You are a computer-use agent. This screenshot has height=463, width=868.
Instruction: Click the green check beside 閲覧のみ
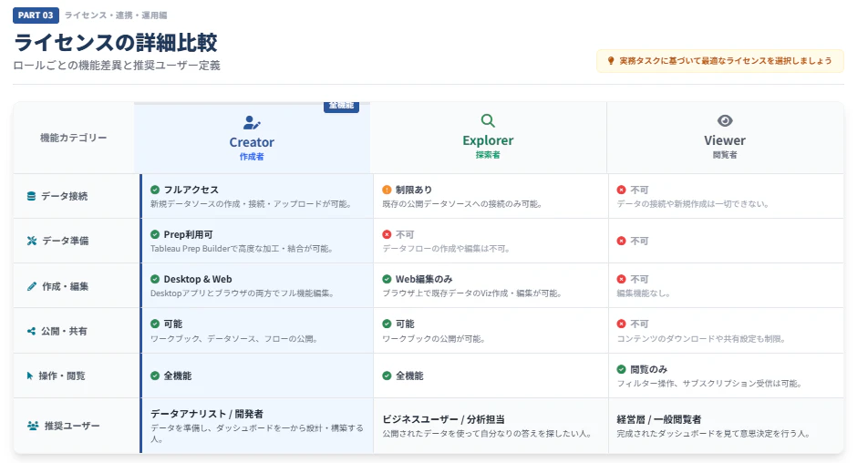coord(621,369)
